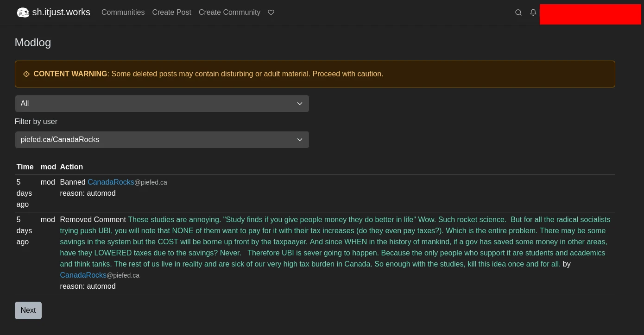This screenshot has height=335, width=644.
Task: Click the Modlog page heading
Action: pyautogui.click(x=33, y=43)
